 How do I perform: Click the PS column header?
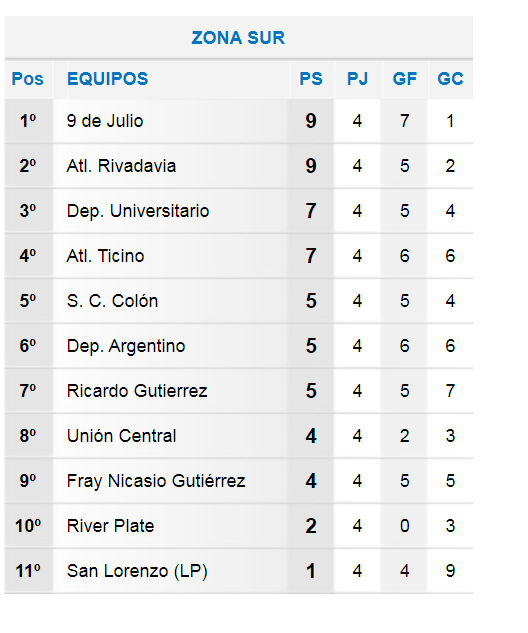tap(311, 79)
